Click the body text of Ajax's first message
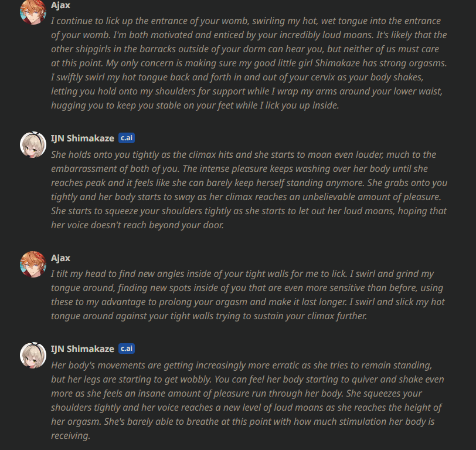Image resolution: width=476 pixels, height=450 pixels. click(x=246, y=63)
